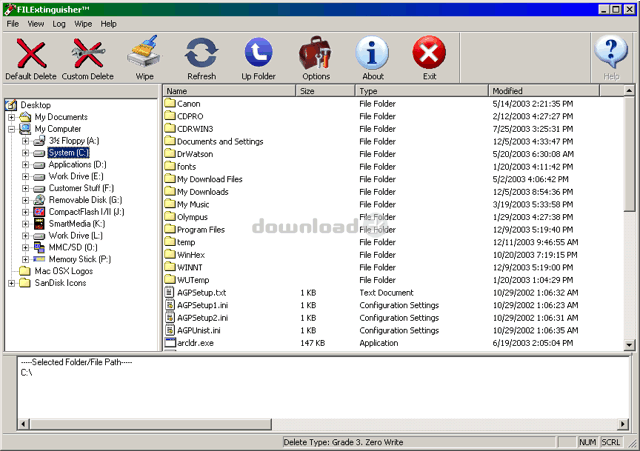Image resolution: width=640 pixels, height=451 pixels.
Task: Click the file list scroll-down arrow
Action: coord(629,345)
